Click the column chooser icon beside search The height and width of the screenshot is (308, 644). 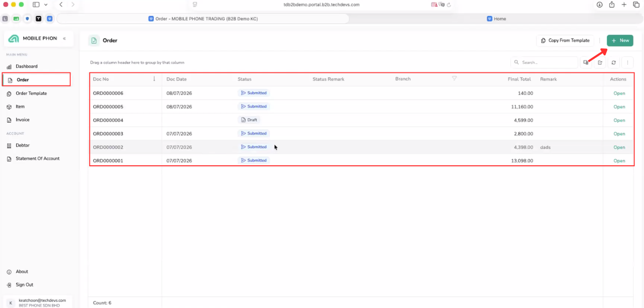[586, 63]
